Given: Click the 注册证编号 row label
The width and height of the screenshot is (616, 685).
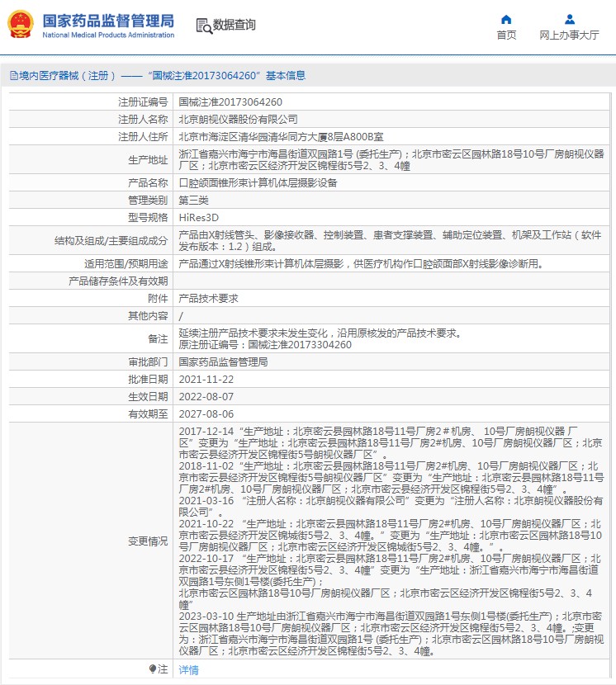Looking at the screenshot, I should click(x=143, y=102).
